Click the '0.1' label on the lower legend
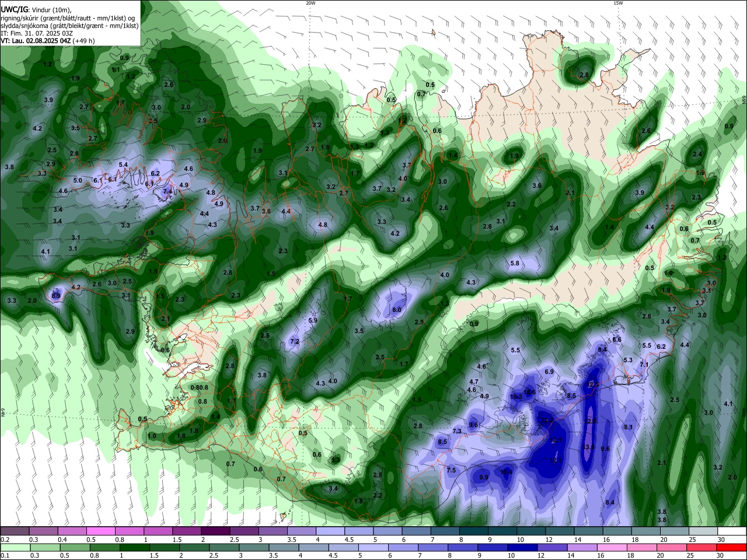Viewport: 747px width, 560px height. (x=5, y=556)
